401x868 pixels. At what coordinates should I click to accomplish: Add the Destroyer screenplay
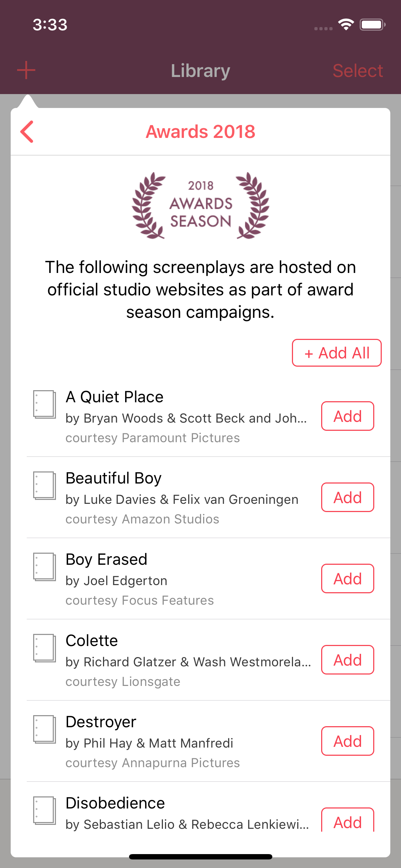click(348, 741)
